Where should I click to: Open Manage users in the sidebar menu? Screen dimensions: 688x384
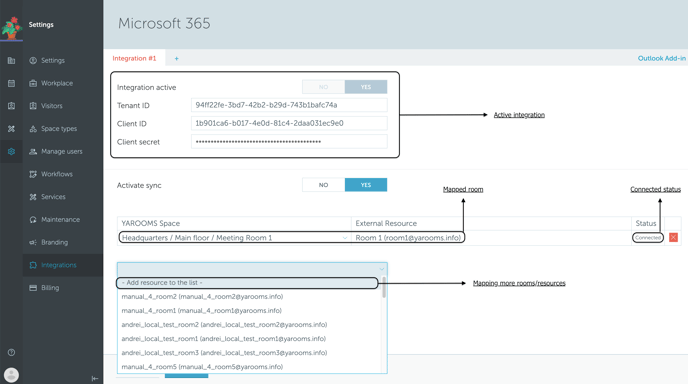[62, 151]
